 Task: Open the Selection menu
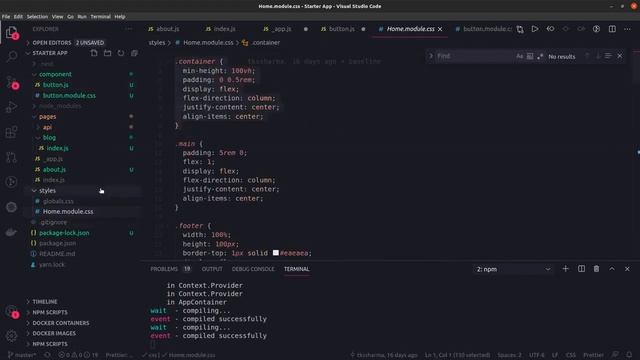click(x=37, y=17)
